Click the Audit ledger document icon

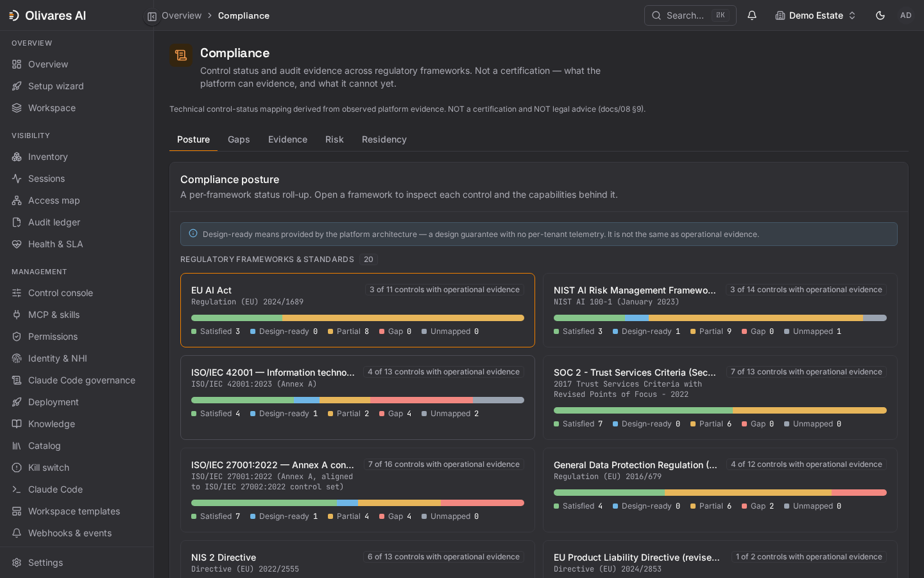tap(17, 222)
